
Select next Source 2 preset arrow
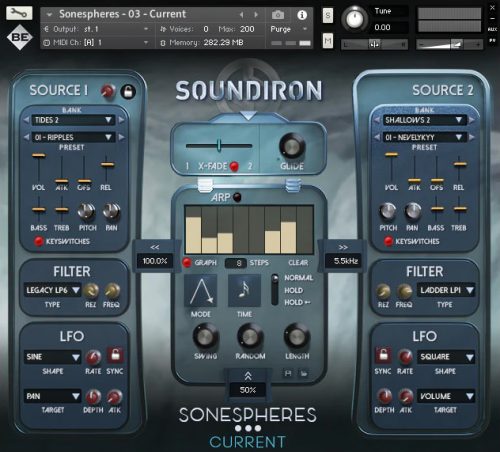click(x=472, y=137)
